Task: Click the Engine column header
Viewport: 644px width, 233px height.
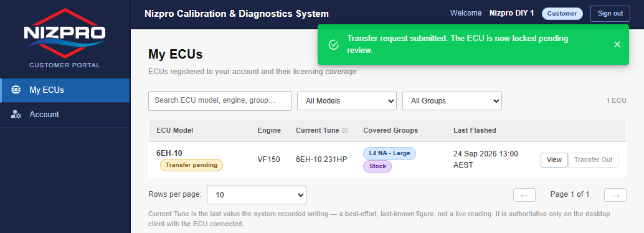Action: click(x=269, y=131)
